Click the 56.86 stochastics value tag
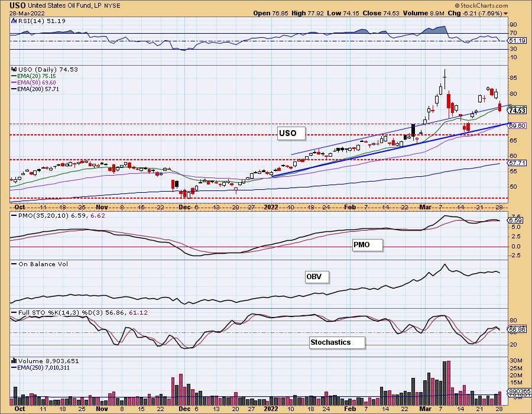 click(x=517, y=329)
